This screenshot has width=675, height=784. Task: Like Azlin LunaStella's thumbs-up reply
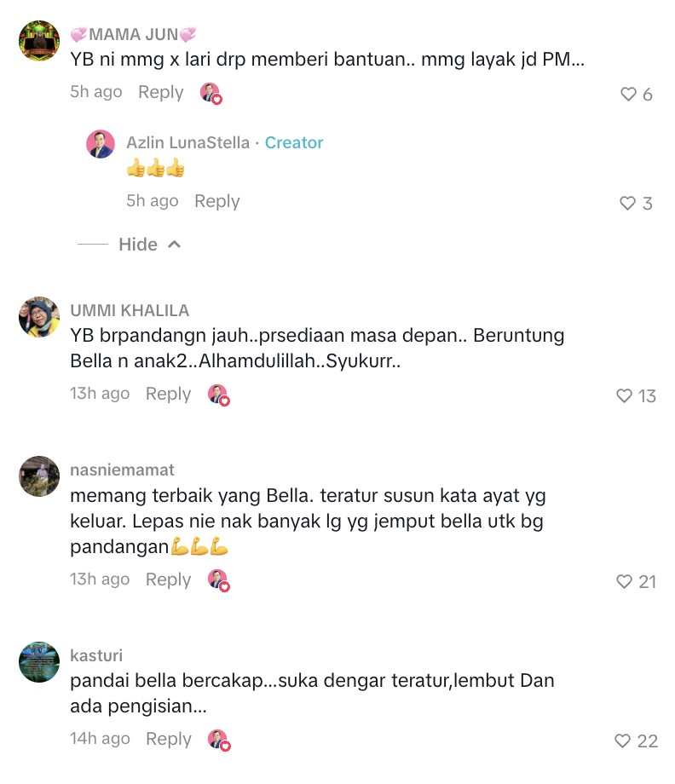tap(627, 203)
